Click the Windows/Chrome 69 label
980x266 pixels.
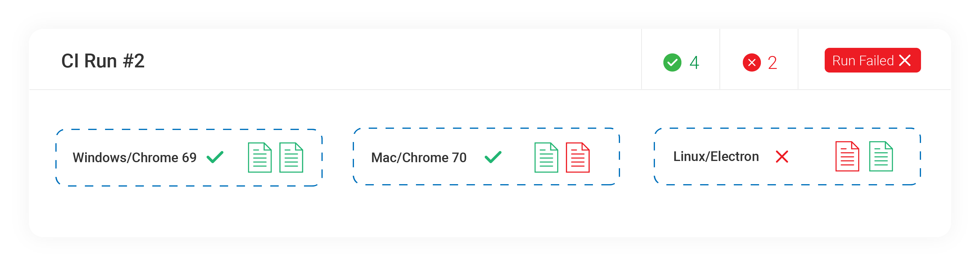[134, 158]
